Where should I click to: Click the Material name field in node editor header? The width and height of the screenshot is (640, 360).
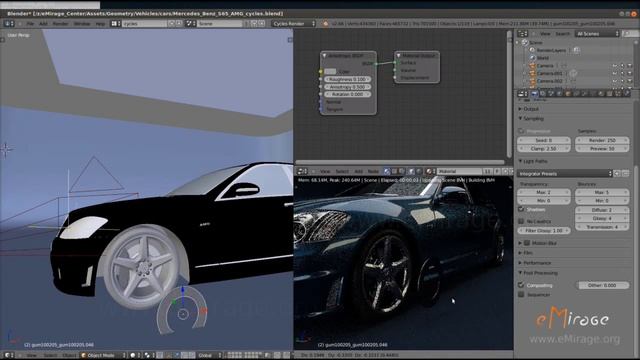[459, 171]
